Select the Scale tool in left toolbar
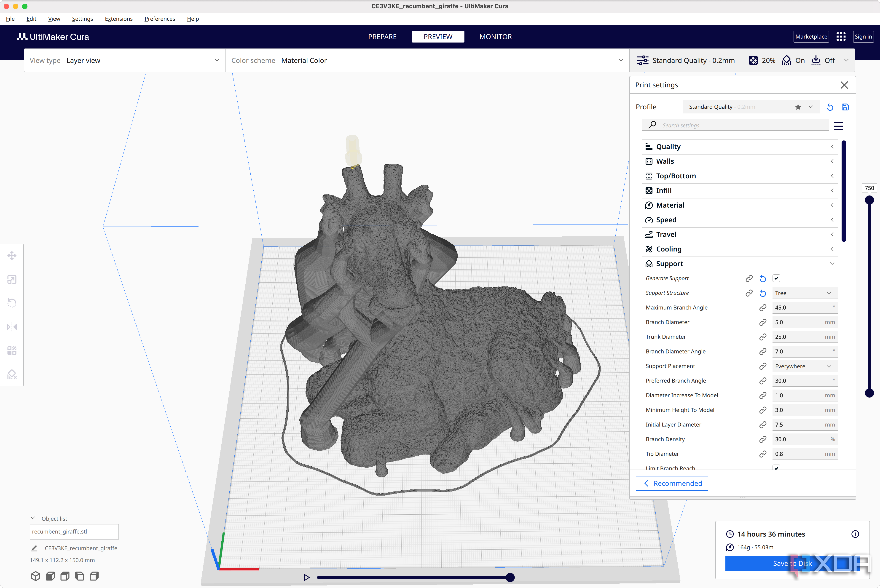This screenshot has height=588, width=880. 12,279
